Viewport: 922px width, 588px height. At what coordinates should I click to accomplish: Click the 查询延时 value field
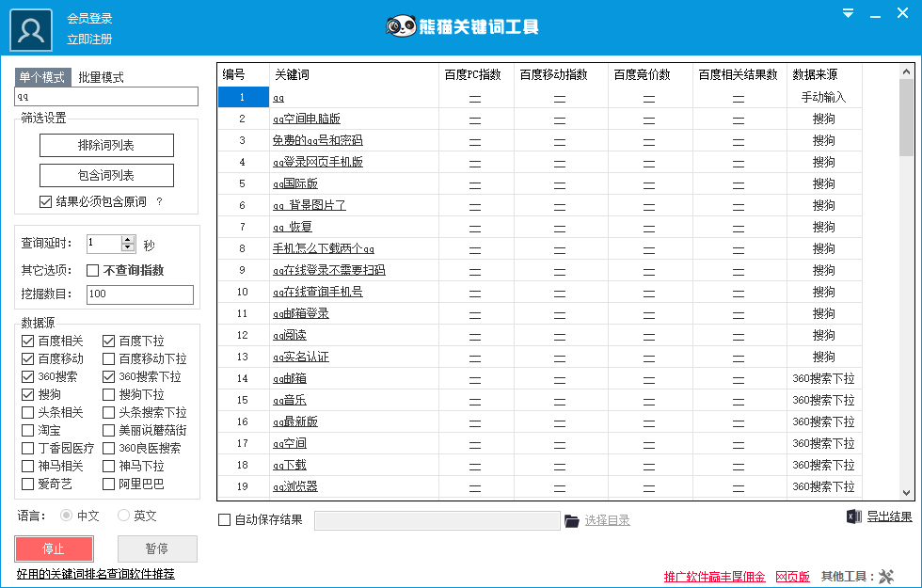(x=103, y=244)
